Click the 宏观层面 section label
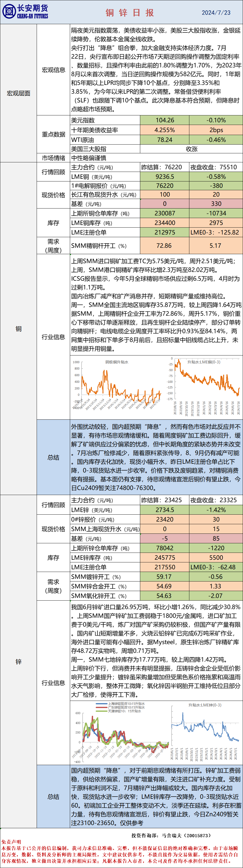 pos(19,93)
